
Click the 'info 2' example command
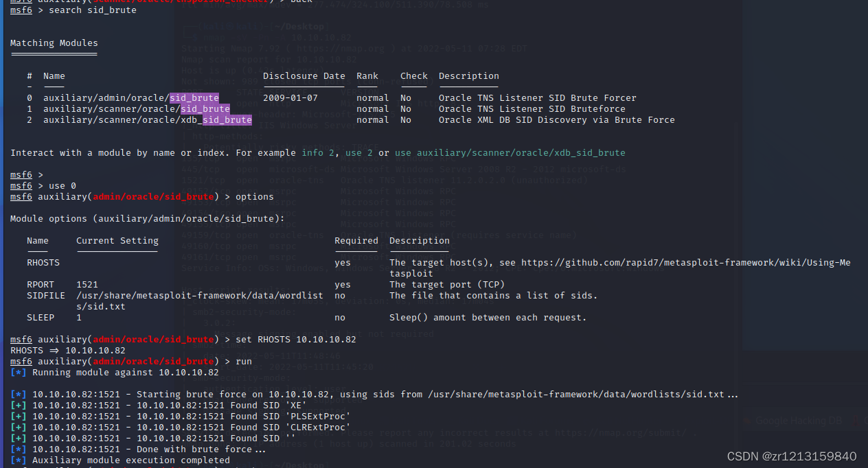click(318, 153)
